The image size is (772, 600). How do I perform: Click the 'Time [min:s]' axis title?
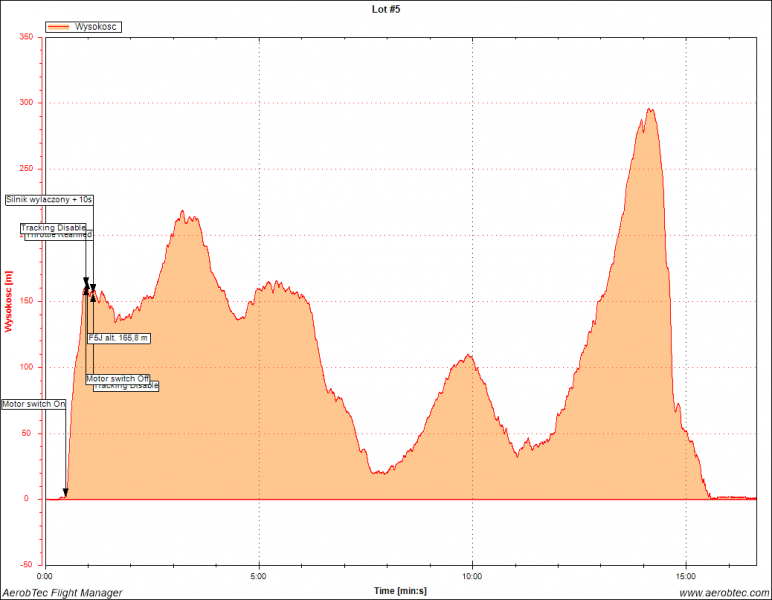click(x=403, y=590)
